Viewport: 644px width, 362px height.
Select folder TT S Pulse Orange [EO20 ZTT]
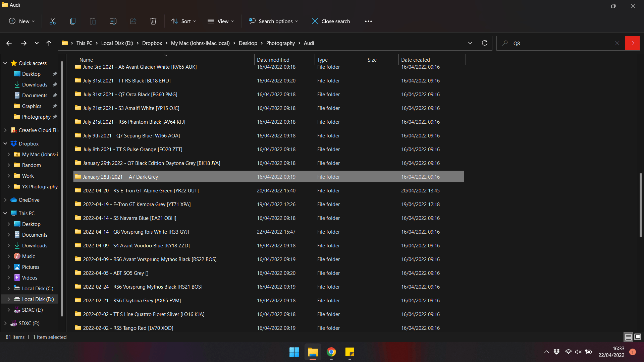coord(268,149)
